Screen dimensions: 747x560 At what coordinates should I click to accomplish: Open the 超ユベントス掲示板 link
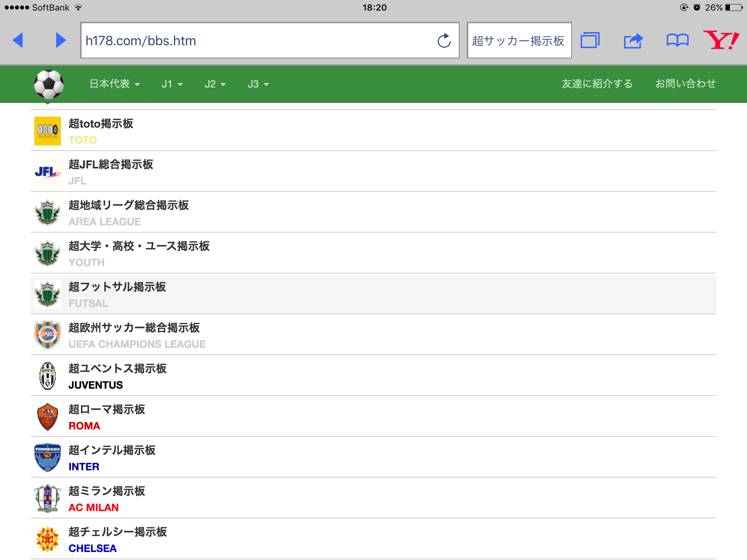(117, 369)
